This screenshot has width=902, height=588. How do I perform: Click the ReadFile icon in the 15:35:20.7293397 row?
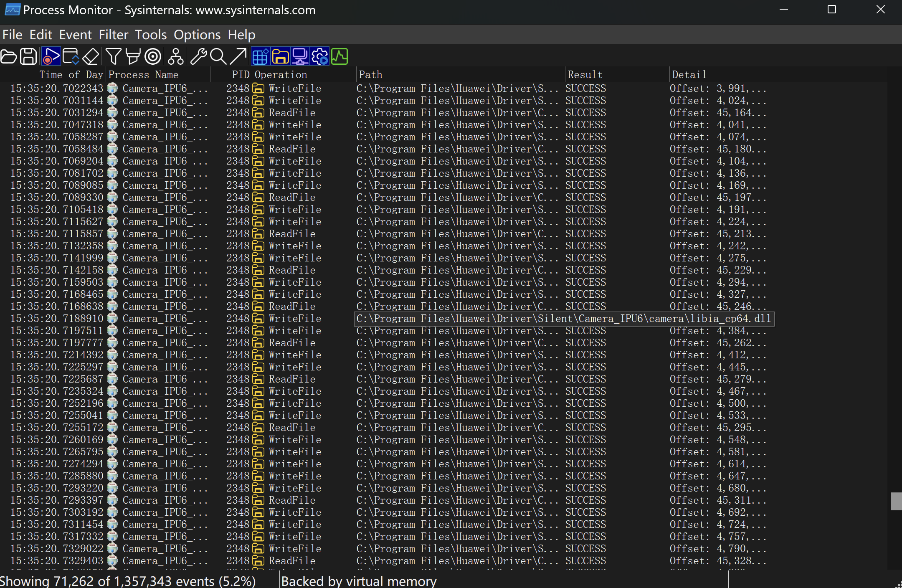click(258, 500)
